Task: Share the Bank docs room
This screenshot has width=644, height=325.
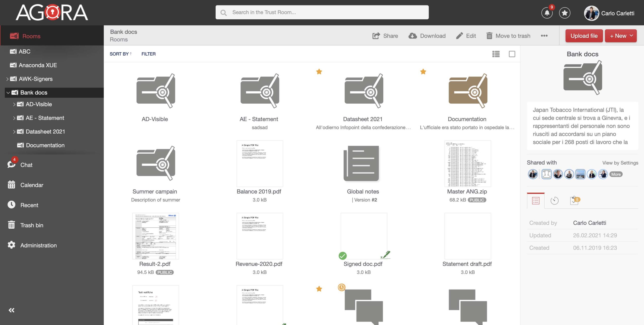Action: 385,36
